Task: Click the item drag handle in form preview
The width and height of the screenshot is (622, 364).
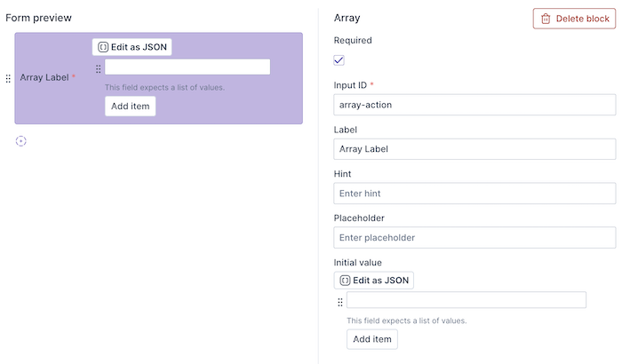Action: 98,68
